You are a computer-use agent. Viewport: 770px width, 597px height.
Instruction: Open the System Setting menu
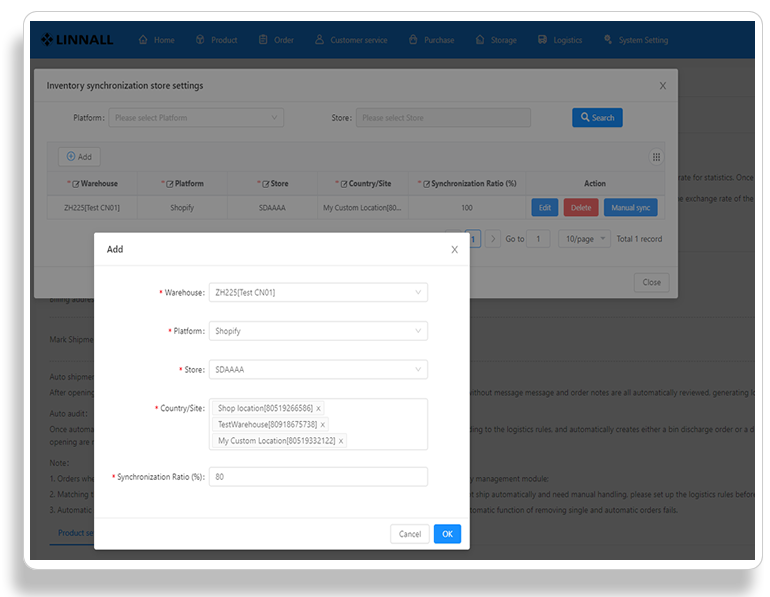click(x=636, y=40)
